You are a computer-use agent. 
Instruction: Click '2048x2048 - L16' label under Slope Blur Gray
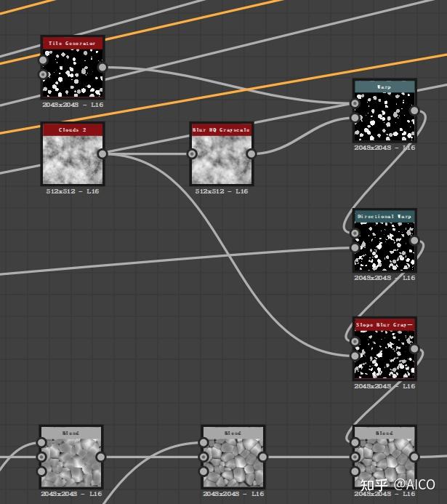(384, 386)
